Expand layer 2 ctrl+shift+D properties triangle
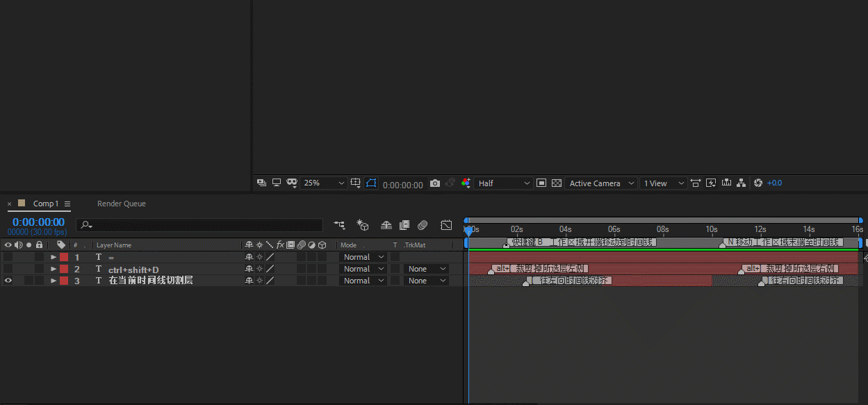Image resolution: width=868 pixels, height=405 pixels. [x=54, y=269]
